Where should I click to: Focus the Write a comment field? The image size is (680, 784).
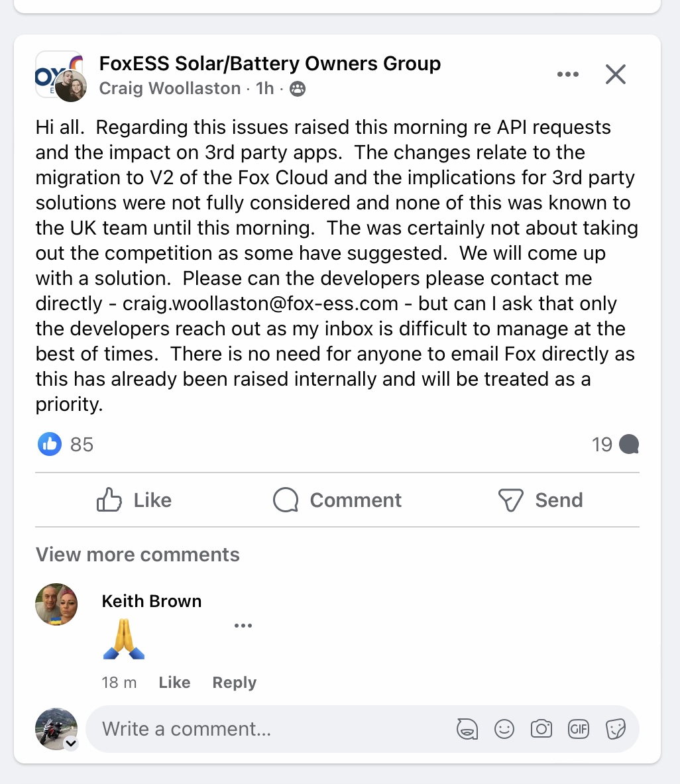tap(265, 729)
